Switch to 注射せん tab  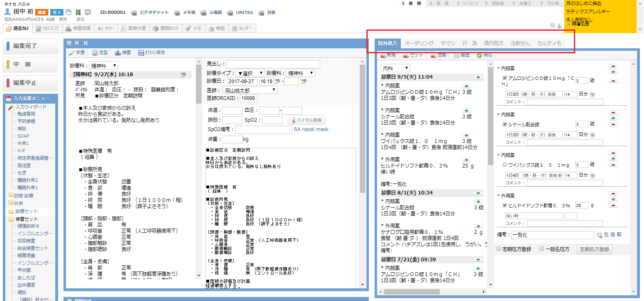pos(520,43)
